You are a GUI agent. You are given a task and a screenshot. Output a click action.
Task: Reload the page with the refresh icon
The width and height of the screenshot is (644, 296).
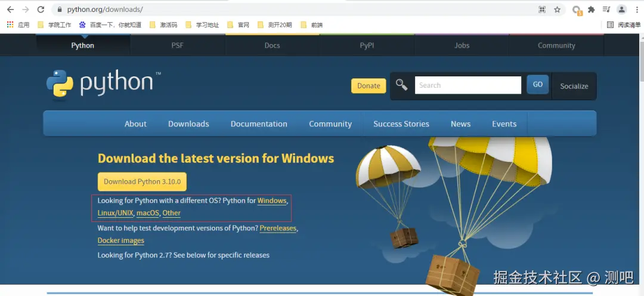(x=41, y=10)
